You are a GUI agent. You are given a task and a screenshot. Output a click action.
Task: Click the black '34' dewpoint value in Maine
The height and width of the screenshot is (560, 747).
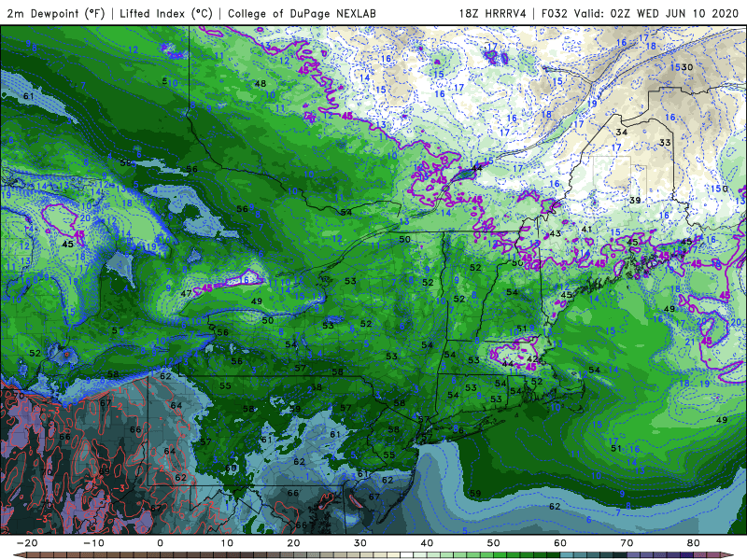[x=621, y=132]
